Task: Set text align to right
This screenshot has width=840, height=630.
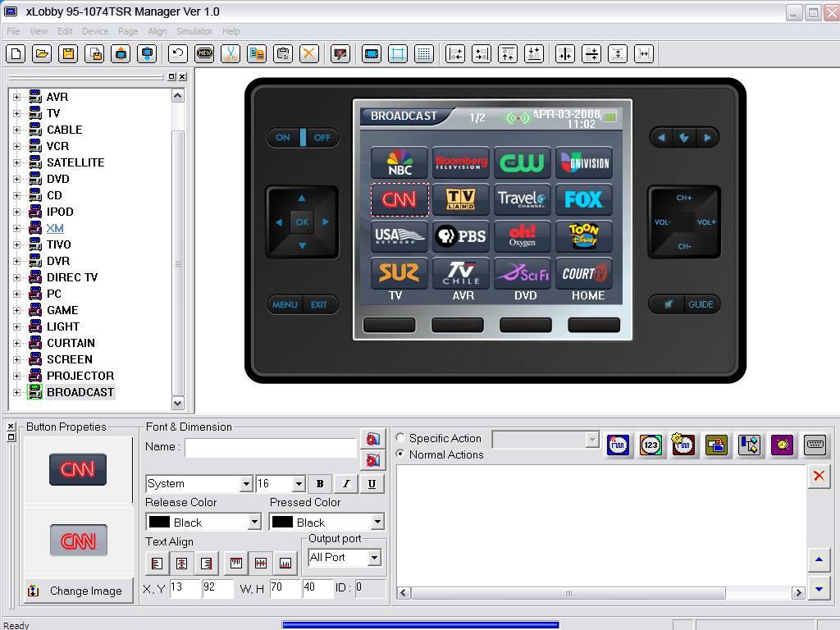Action: click(x=206, y=564)
